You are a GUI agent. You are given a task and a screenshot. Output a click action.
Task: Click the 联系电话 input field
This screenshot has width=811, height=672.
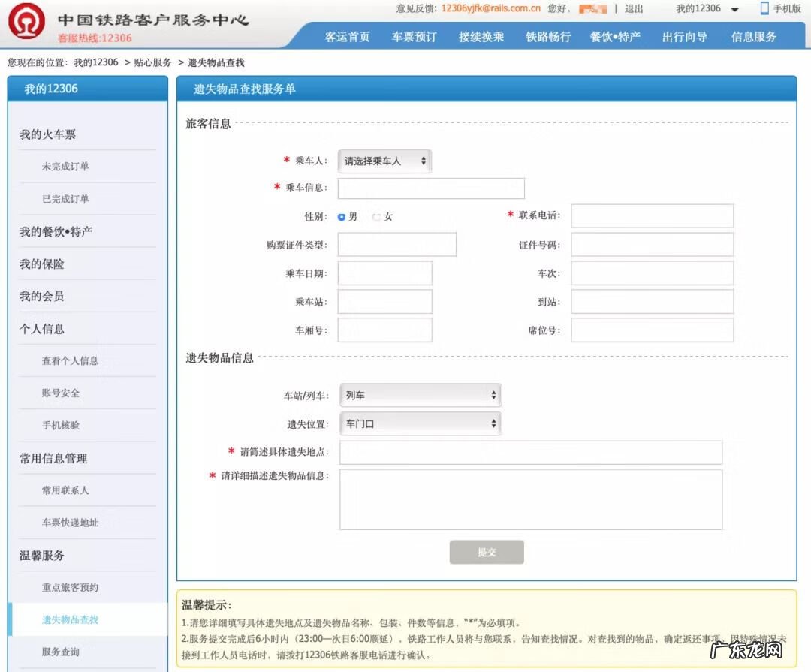[652, 215]
